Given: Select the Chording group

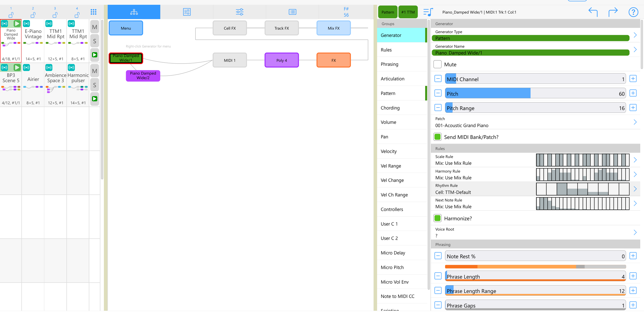Looking at the screenshot, I should point(390,108).
